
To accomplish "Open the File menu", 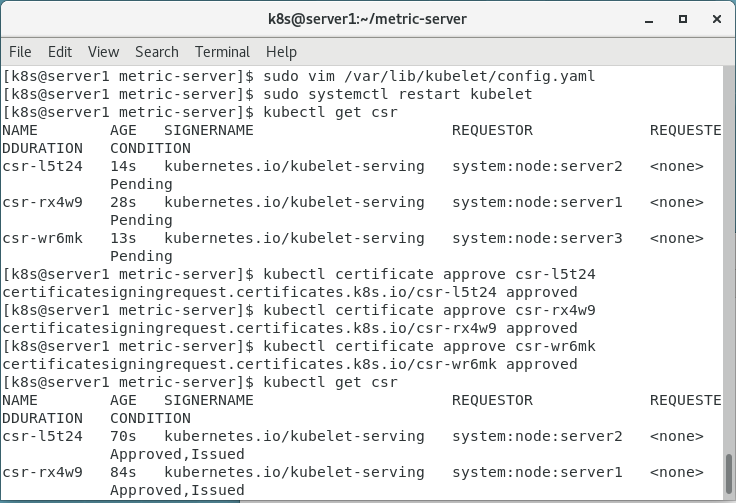I will point(20,52).
